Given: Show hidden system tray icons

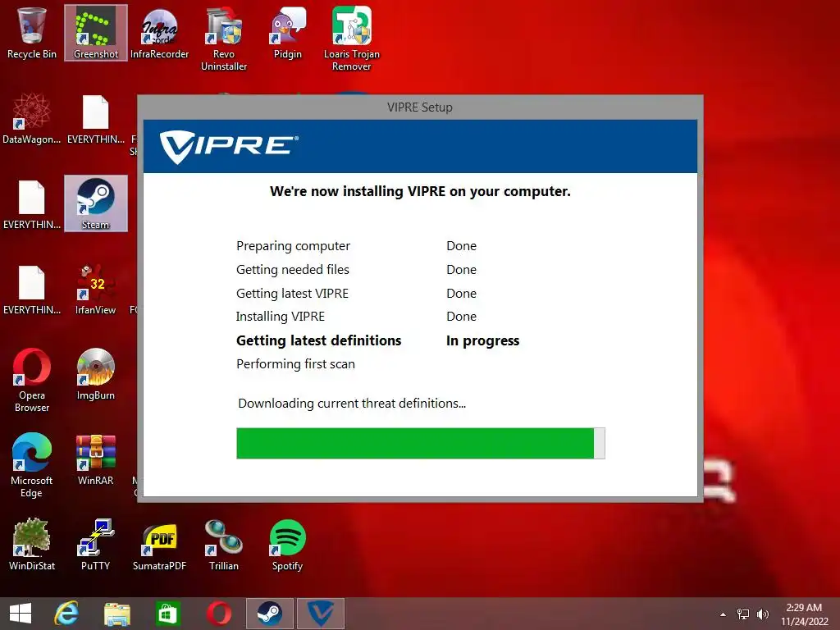Looking at the screenshot, I should 724,614.
